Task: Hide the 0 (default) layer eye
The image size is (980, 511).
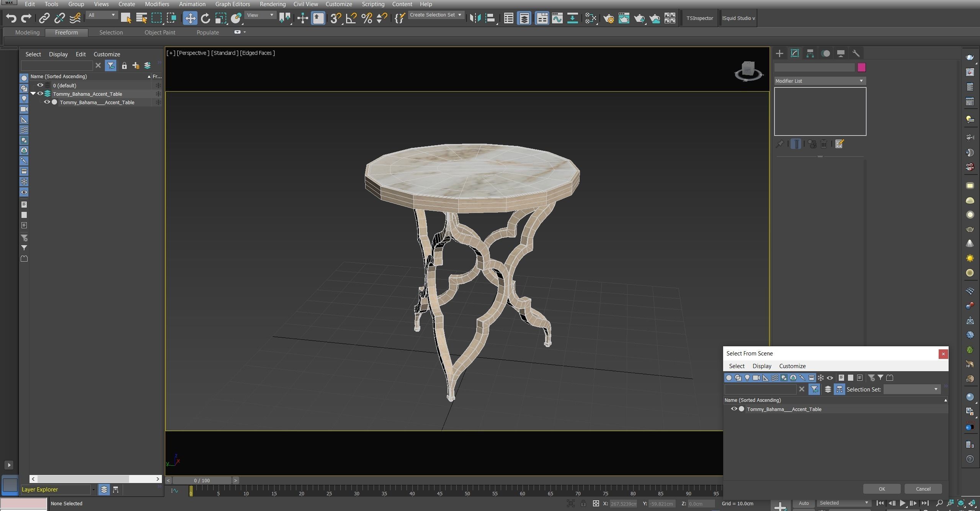Action: [x=40, y=85]
